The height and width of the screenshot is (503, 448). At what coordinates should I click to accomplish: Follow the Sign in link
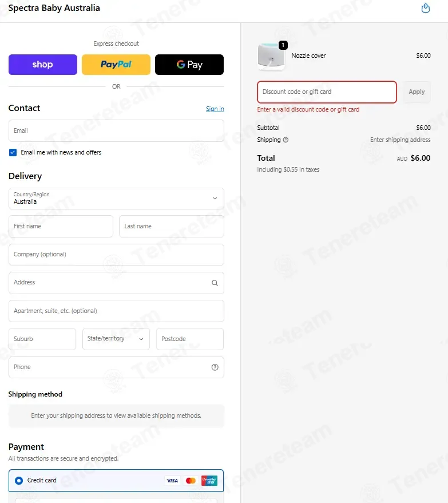[215, 109]
